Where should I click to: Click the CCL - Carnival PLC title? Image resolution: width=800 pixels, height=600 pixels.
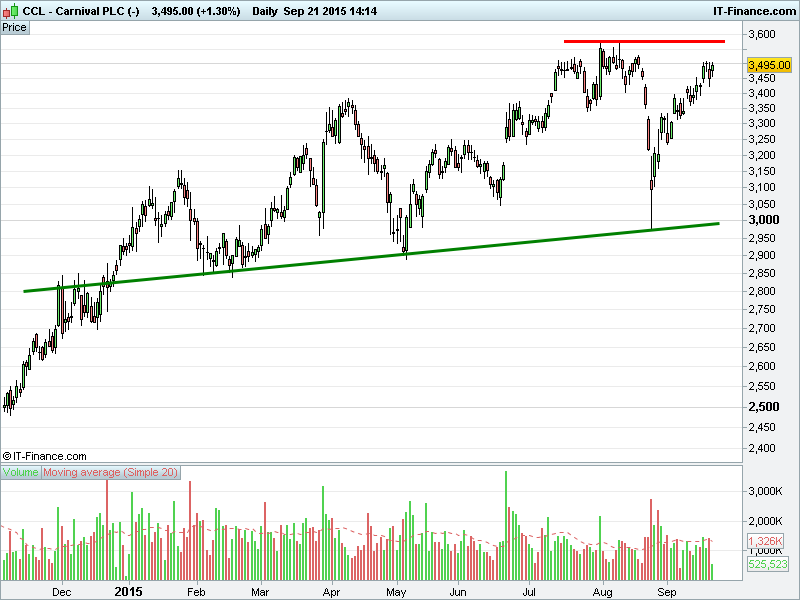coord(81,10)
